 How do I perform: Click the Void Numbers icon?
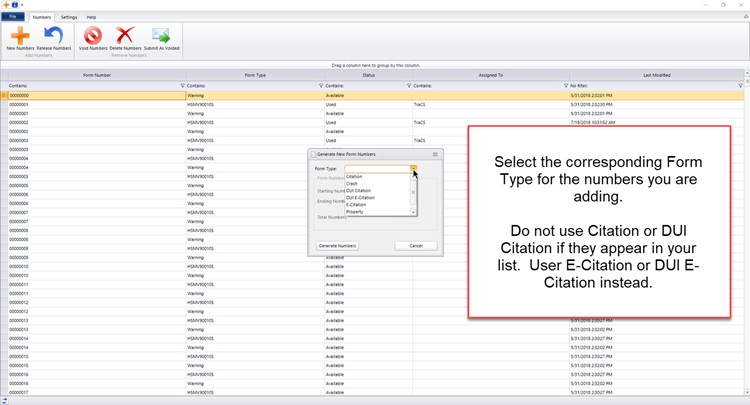(x=93, y=36)
